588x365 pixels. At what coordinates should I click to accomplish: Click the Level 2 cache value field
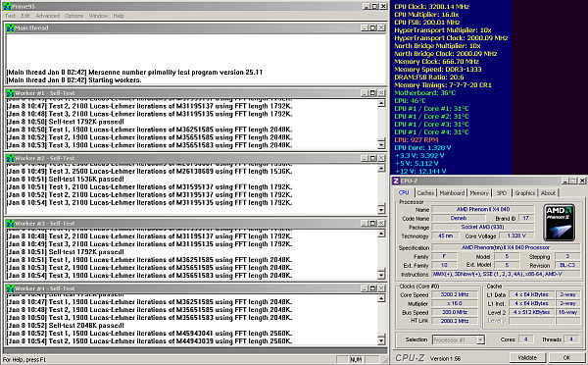pyautogui.click(x=531, y=312)
